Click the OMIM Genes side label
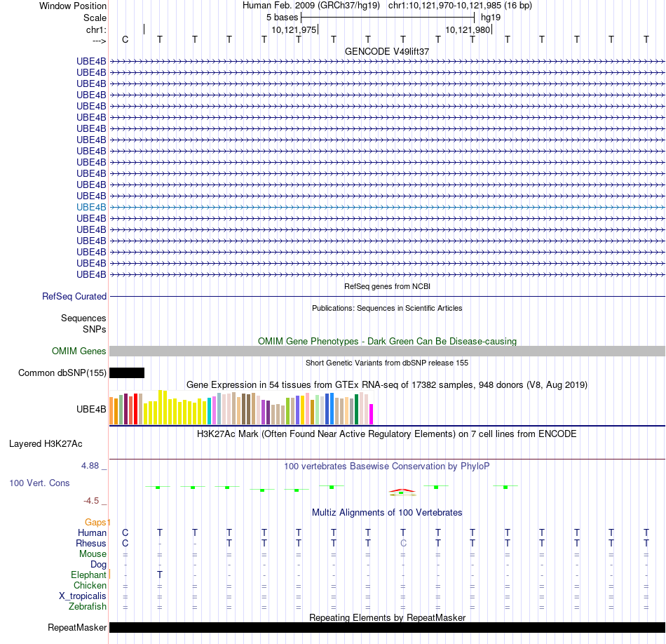 79,351
